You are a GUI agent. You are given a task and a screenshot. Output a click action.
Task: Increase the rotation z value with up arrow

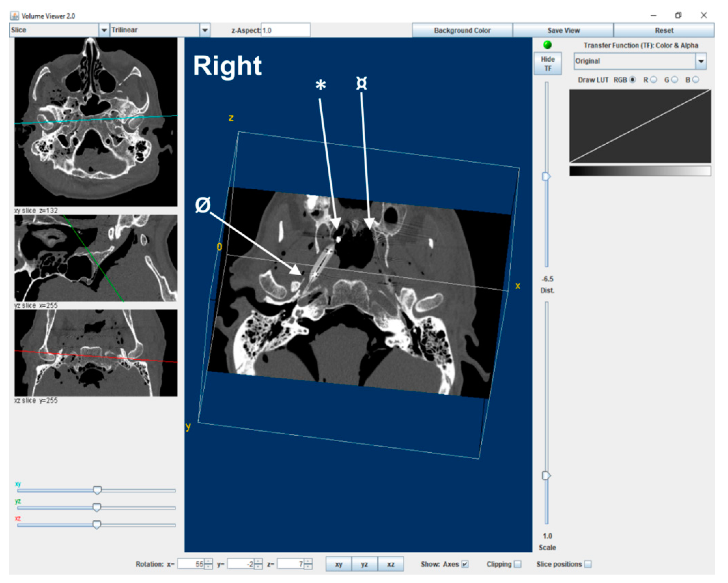click(x=308, y=561)
